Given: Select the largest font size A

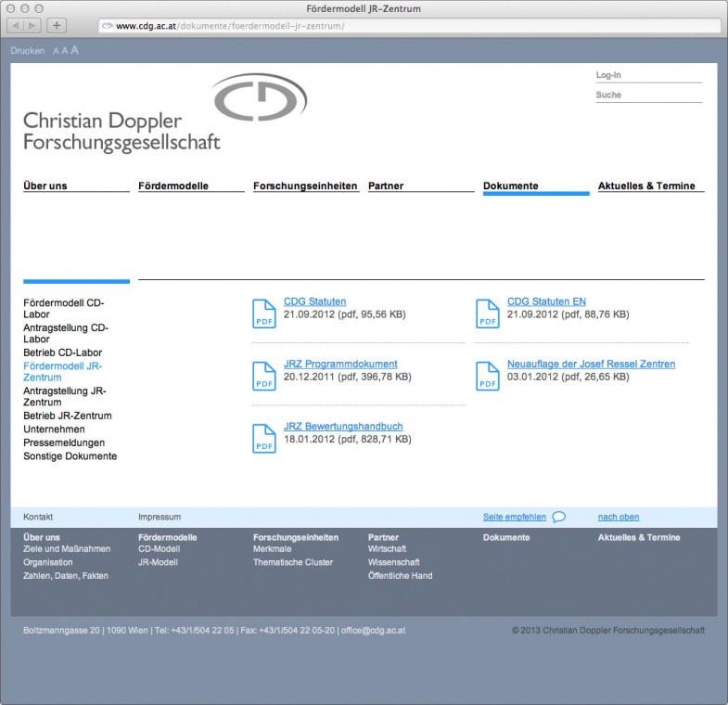Looking at the screenshot, I should [x=75, y=50].
